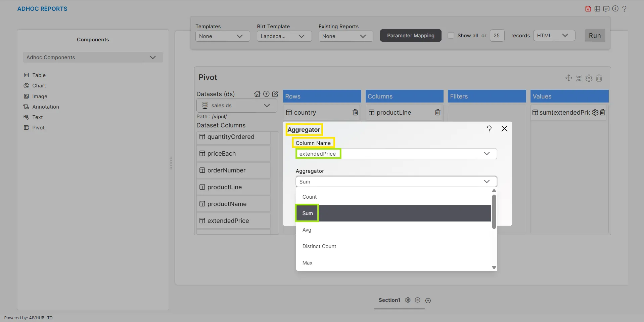Click the Parameter Mapping button
The image size is (644, 322).
point(410,36)
